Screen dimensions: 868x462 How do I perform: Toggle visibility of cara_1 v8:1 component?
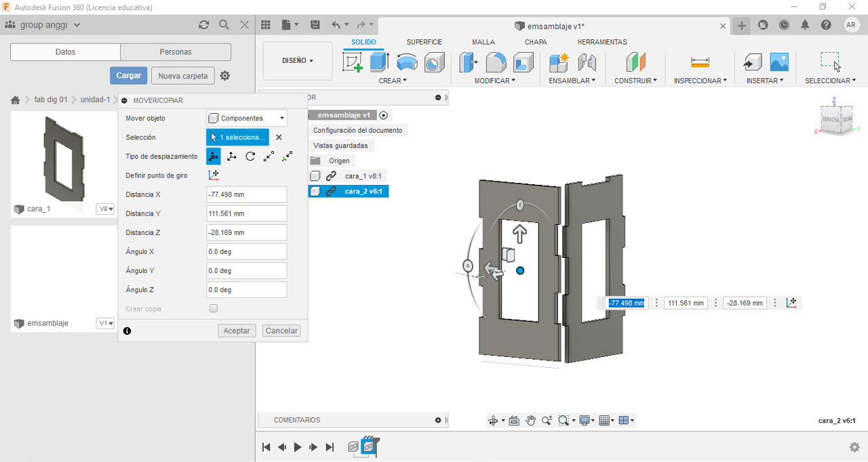coord(315,176)
